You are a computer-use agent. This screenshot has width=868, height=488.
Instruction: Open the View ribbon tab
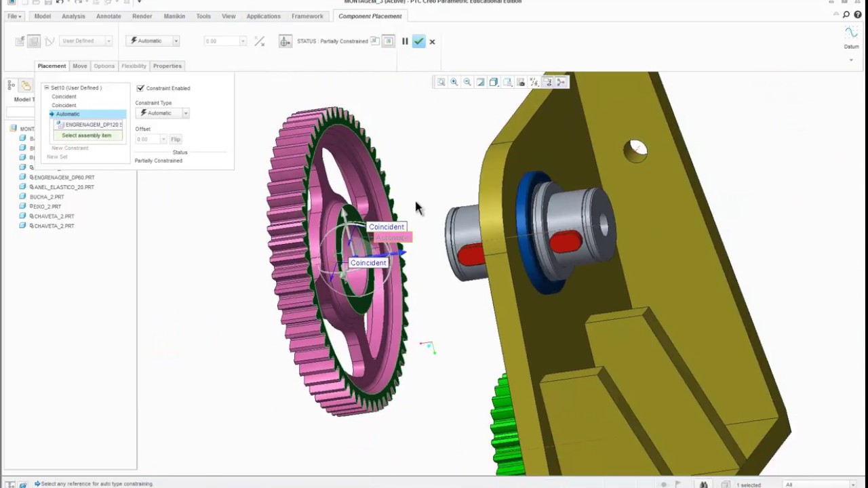coord(229,16)
